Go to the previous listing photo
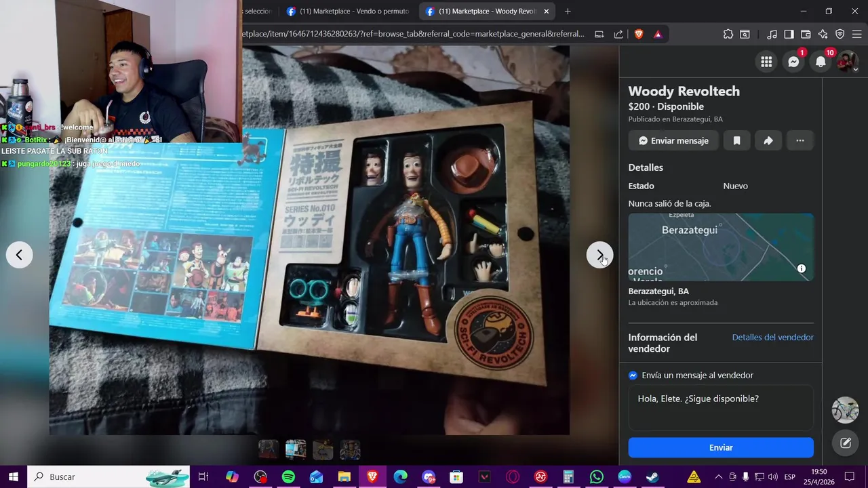868x488 pixels. 19,255
